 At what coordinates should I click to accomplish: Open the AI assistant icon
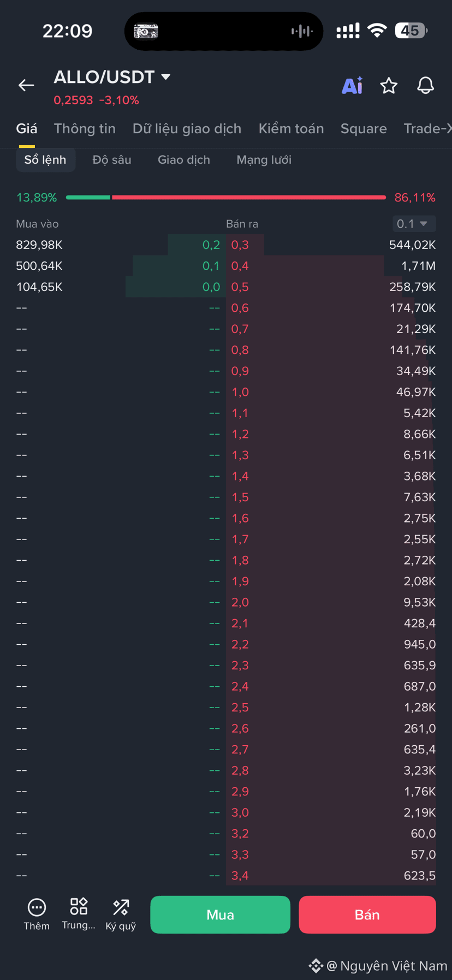[x=352, y=86]
